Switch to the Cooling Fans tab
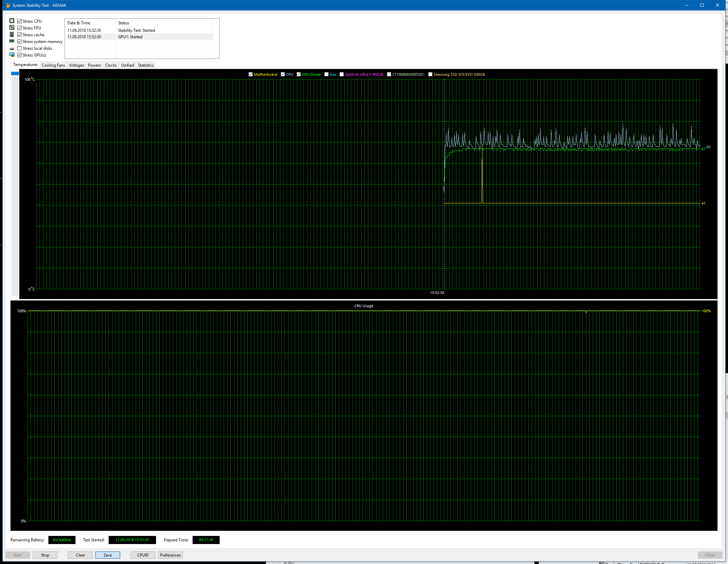Viewport: 728px width, 564px height. coord(53,65)
